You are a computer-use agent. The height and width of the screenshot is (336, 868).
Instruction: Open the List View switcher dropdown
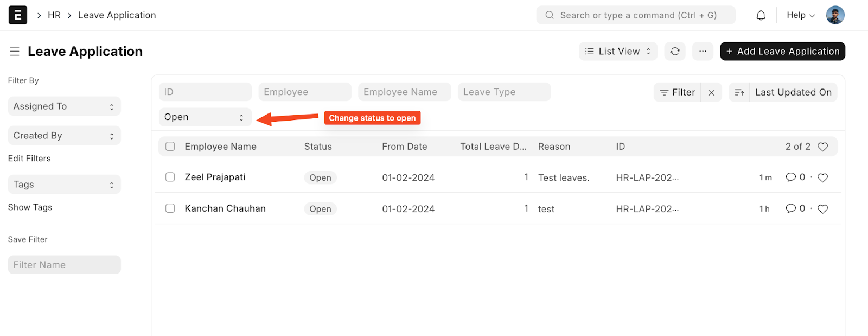618,52
